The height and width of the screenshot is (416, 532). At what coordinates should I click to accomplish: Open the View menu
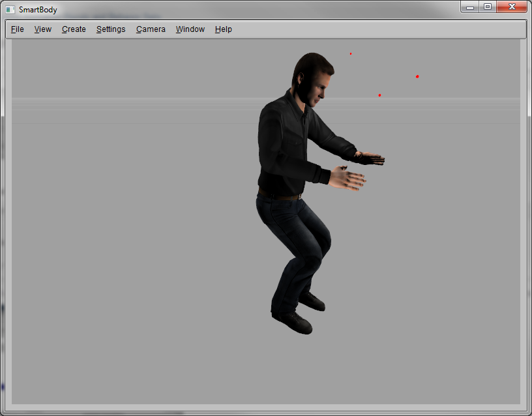click(43, 29)
